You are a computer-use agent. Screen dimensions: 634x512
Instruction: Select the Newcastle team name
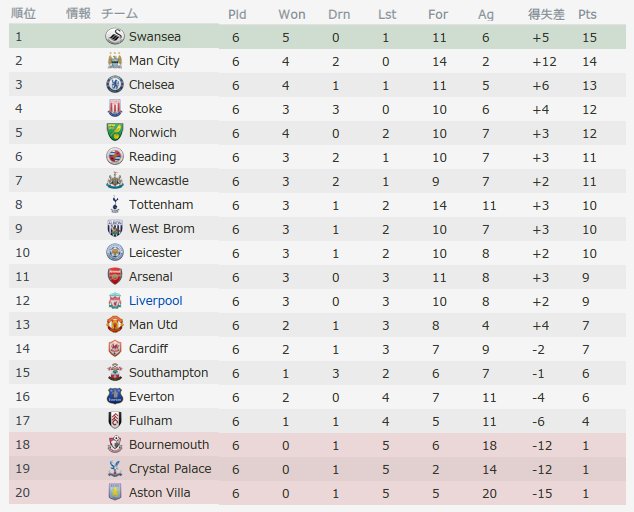pos(158,181)
